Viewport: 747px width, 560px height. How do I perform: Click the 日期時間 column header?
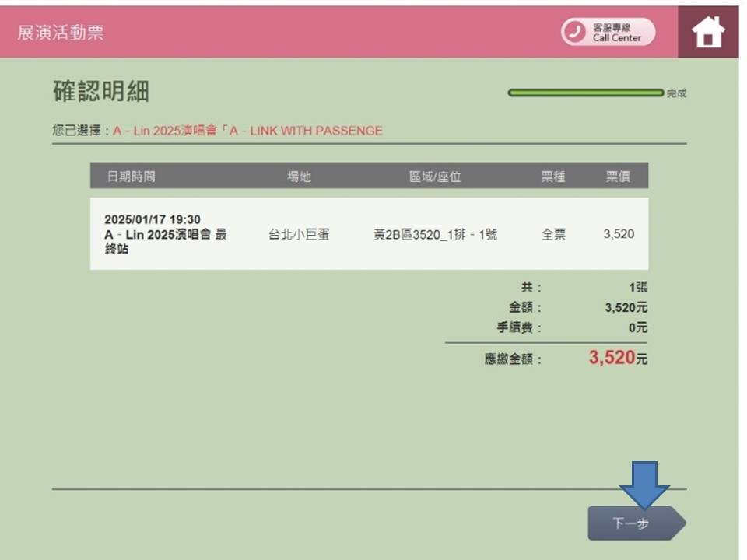click(x=131, y=177)
